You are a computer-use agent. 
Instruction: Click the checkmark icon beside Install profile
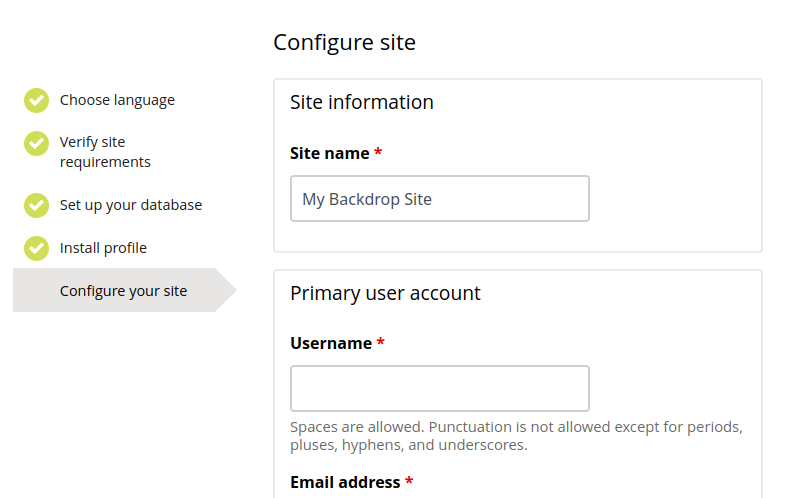[x=36, y=248]
